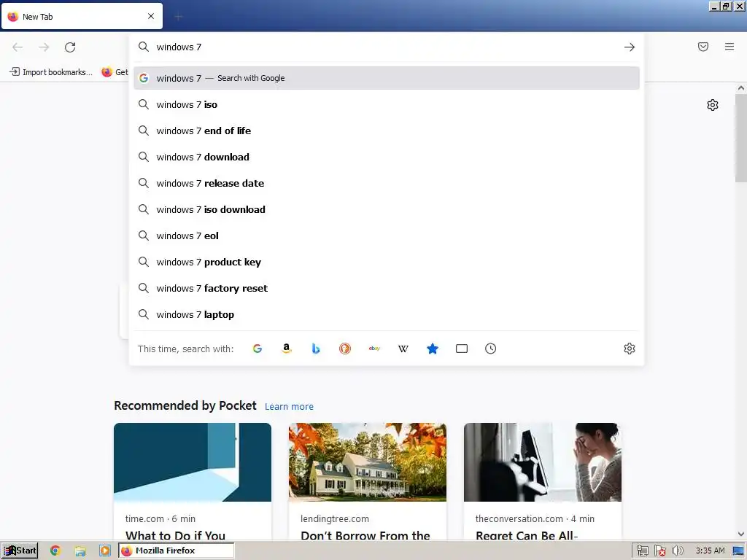
Task: Search history using the clock icon
Action: click(491, 349)
